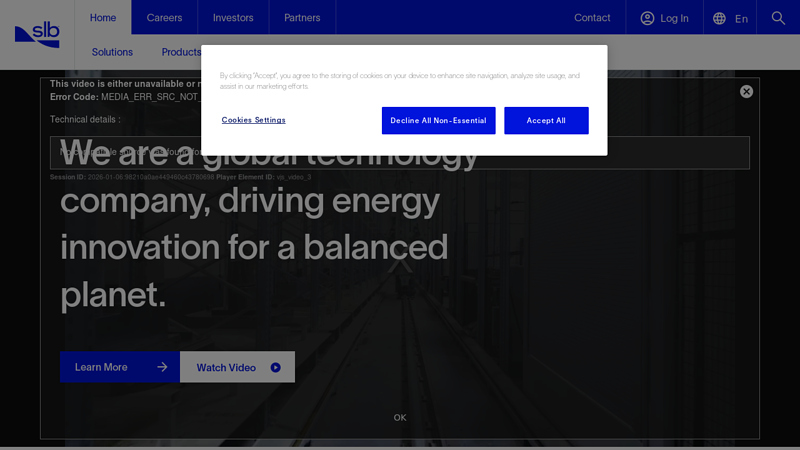Screen dimensions: 800x450
Task: Click the user account icon
Action: point(647,18)
